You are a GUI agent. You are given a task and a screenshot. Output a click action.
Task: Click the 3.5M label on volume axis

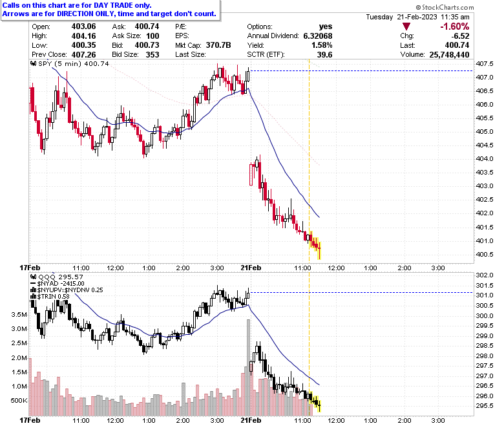click(19, 315)
